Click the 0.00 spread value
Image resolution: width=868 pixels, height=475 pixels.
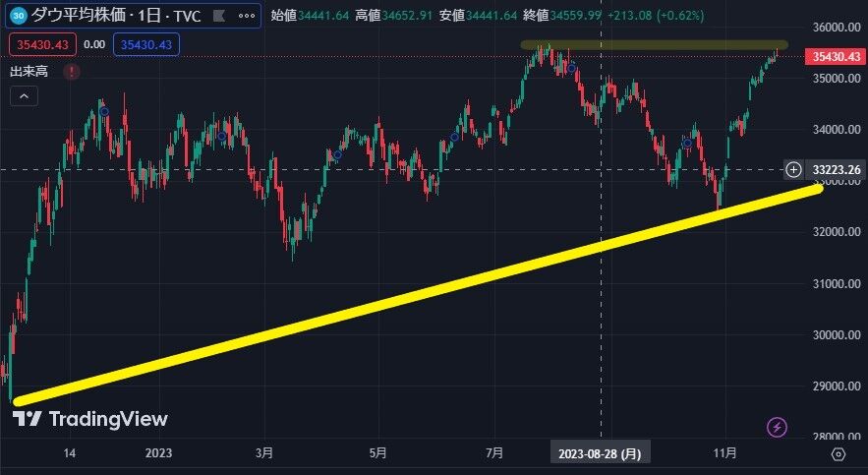(94, 45)
